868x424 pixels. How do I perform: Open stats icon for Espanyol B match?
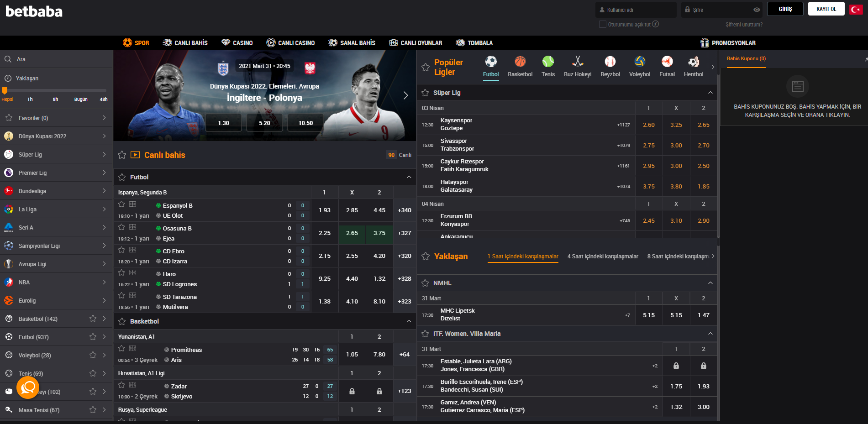(133, 204)
